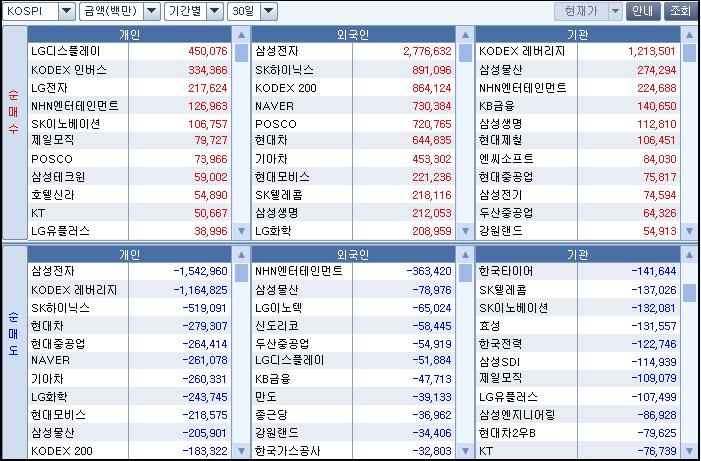The height and width of the screenshot is (461, 701).
Task: Select 현대중공업 in 개인 net-sell list
Action: (x=130, y=344)
